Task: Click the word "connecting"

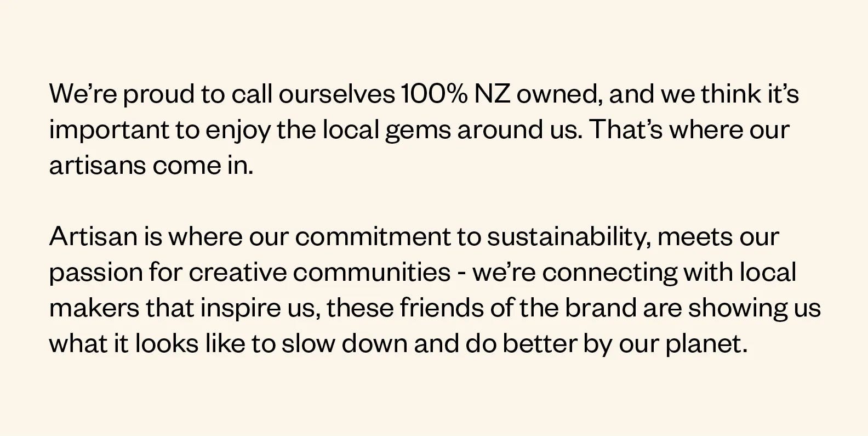Action: 609,274
